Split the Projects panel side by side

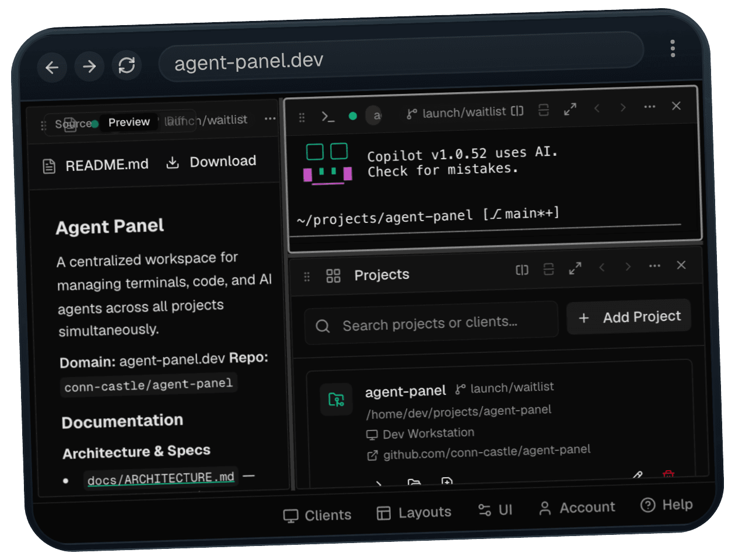pos(522,270)
